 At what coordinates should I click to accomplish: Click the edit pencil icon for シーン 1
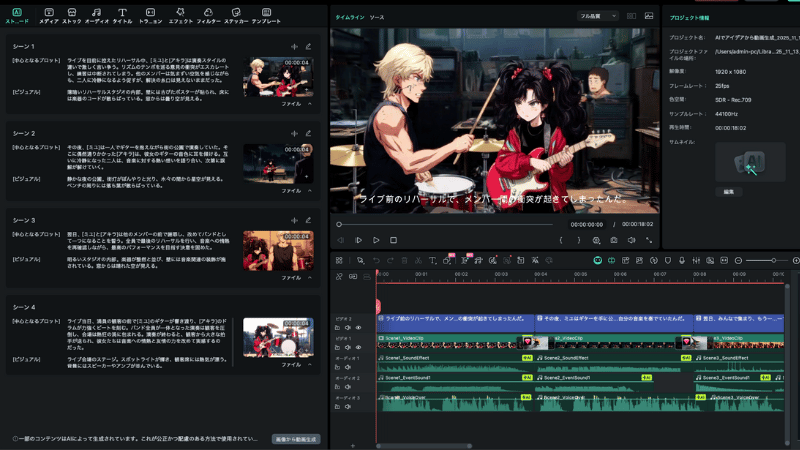[309, 47]
